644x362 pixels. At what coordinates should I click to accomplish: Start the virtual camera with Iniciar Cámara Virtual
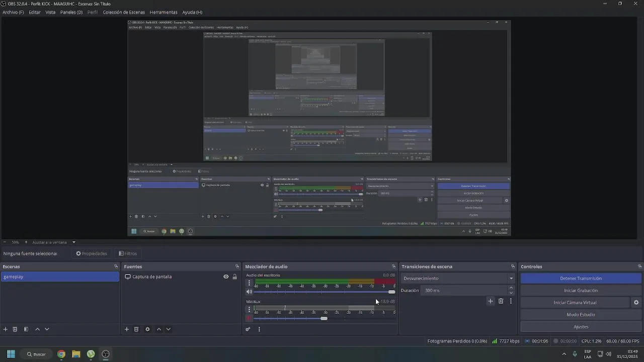(575, 303)
